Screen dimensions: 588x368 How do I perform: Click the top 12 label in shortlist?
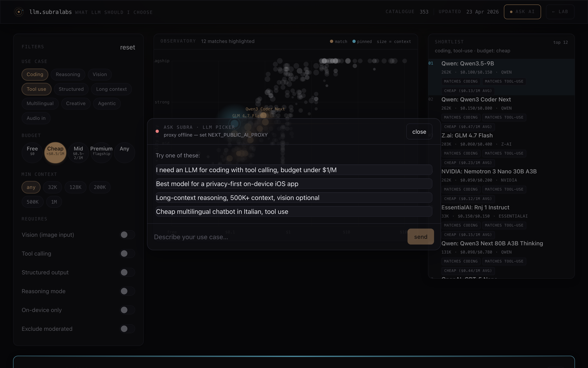point(561,42)
